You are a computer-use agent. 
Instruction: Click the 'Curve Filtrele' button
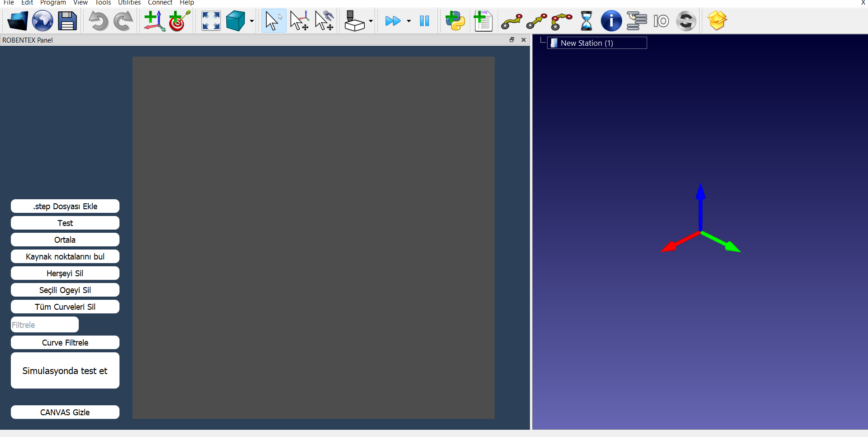click(x=65, y=342)
